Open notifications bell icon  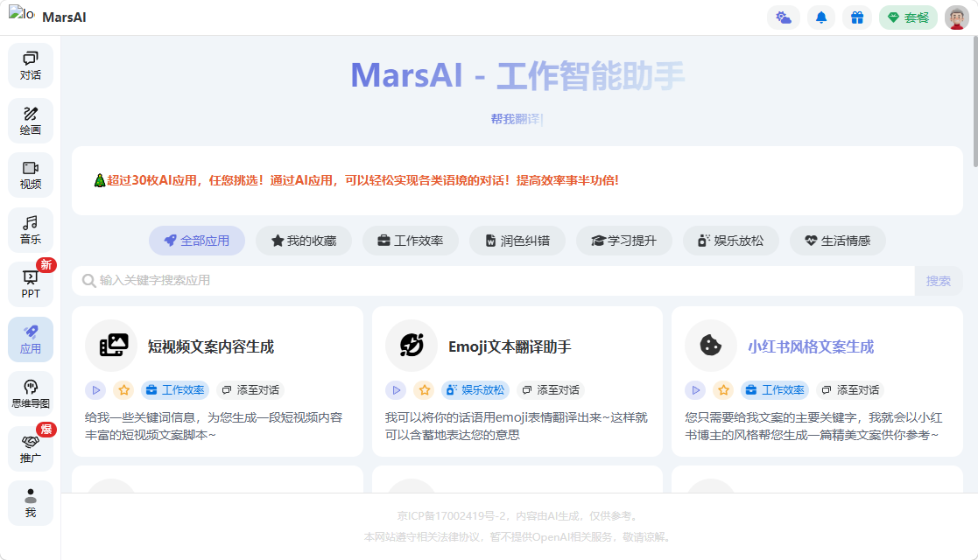[820, 17]
